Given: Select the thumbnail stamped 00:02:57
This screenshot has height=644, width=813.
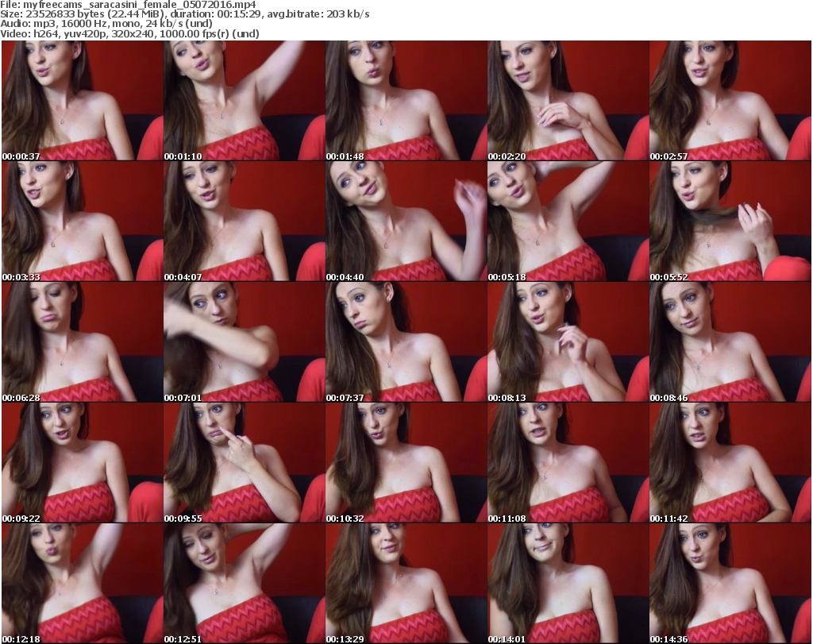Looking at the screenshot, I should tap(730, 101).
